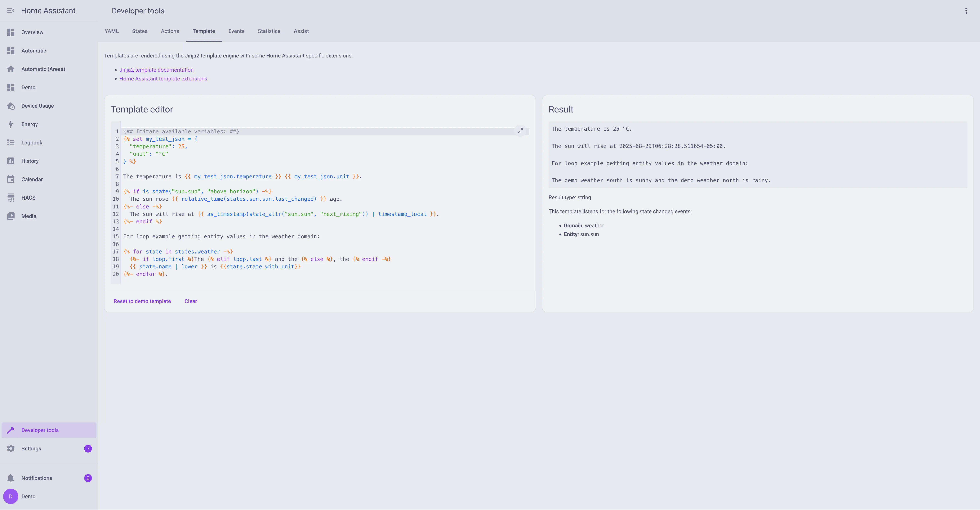This screenshot has width=980, height=510.
Task: Open the three-dot overflow menu
Action: pos(966,11)
